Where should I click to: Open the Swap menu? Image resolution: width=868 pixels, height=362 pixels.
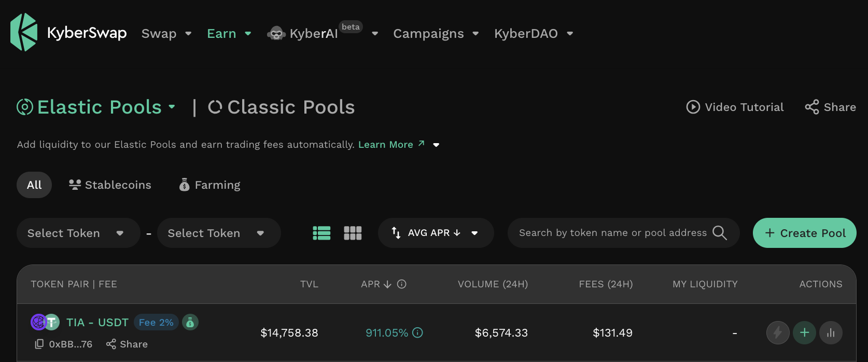pyautogui.click(x=166, y=34)
